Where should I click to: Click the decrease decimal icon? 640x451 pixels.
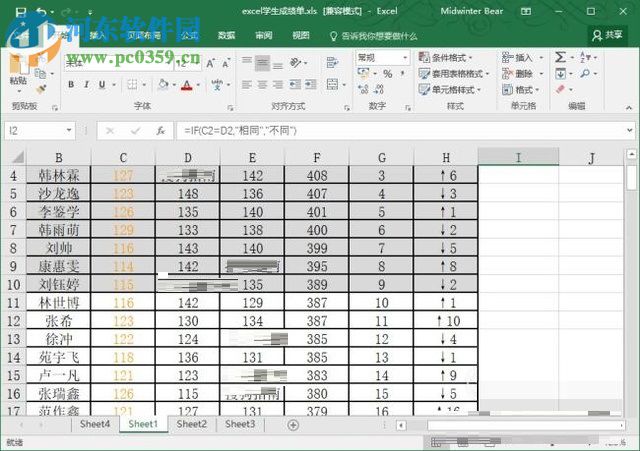(x=379, y=89)
